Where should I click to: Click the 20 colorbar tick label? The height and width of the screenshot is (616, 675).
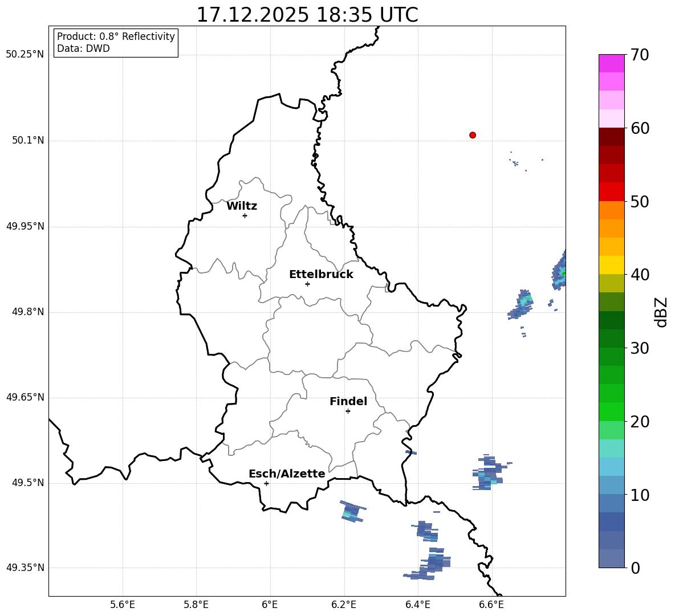(x=640, y=422)
